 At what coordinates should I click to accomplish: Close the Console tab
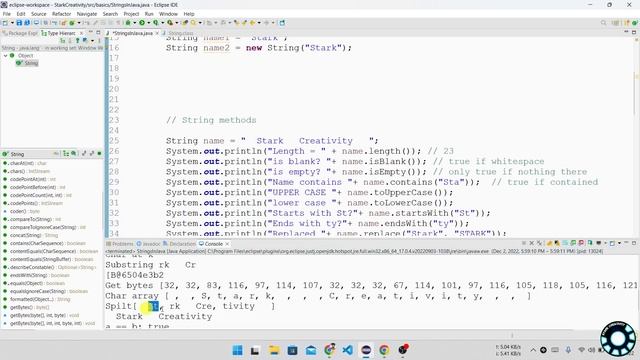[227, 244]
